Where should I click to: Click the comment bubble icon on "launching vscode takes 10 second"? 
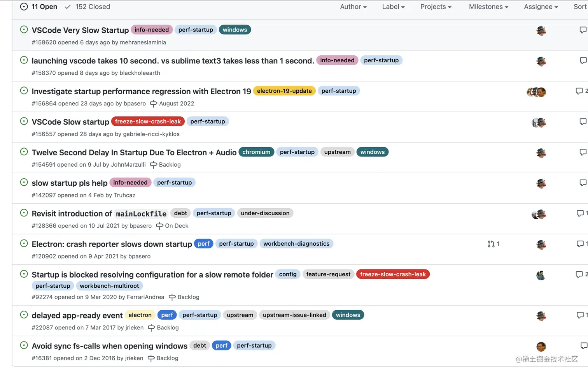583,60
